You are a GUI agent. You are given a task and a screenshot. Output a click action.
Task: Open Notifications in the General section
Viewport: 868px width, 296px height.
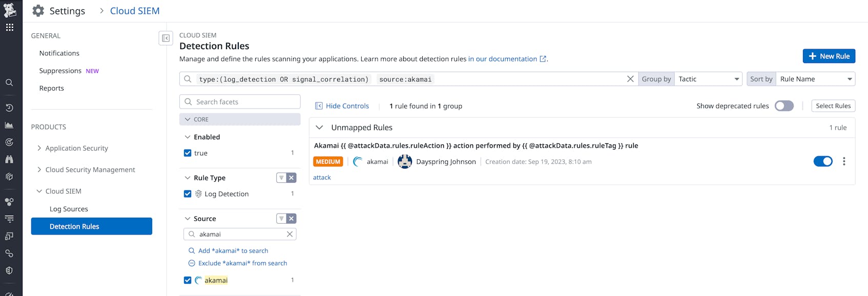click(59, 53)
